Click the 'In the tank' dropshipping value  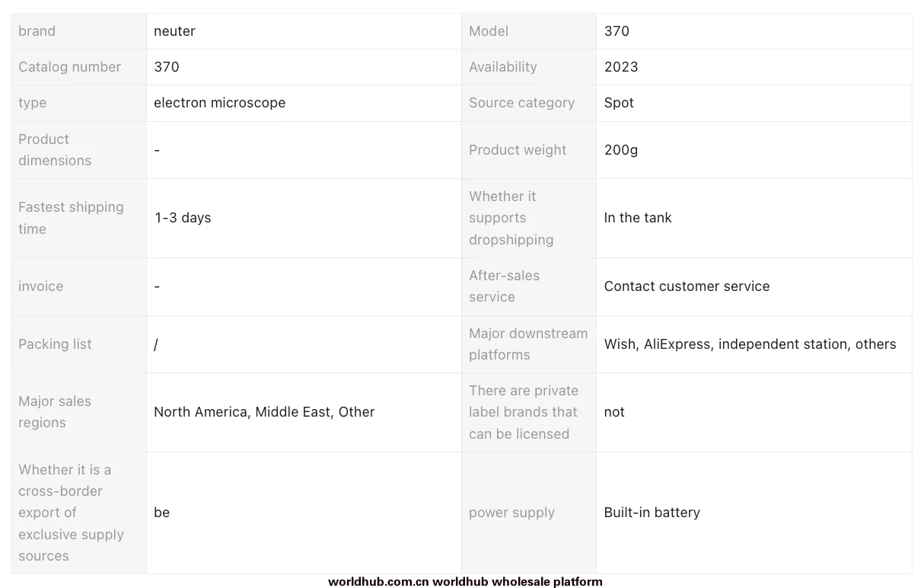pos(638,218)
